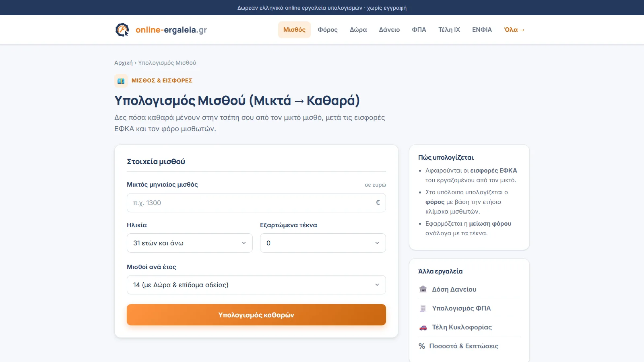Open the Μισθοί ανά έτος dropdown
Viewport: 644px width, 362px height.
click(x=256, y=285)
